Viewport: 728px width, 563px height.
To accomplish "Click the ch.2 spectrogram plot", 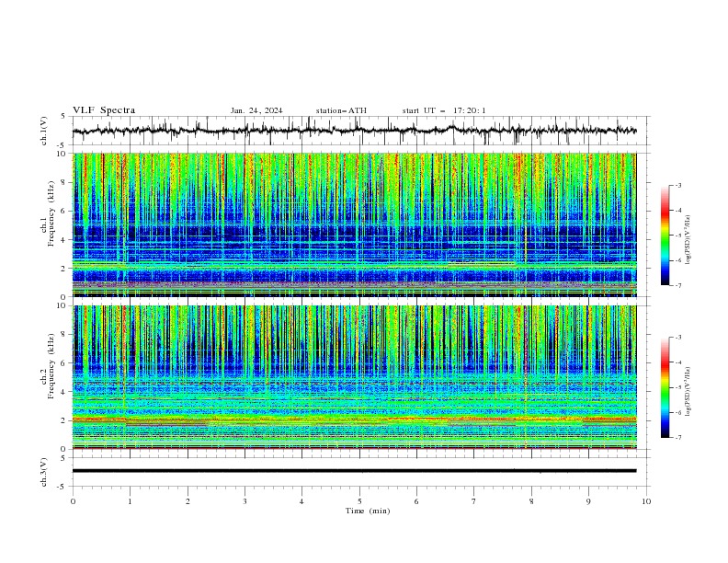I will 355,377.
